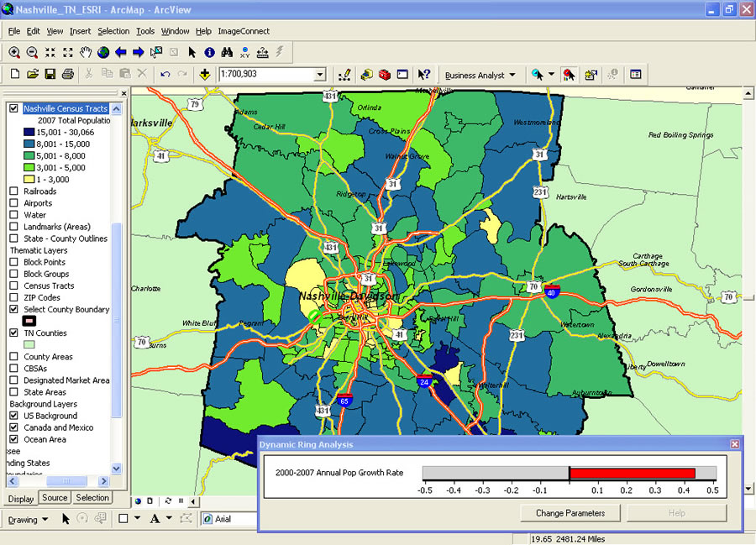The width and height of the screenshot is (756, 545).
Task: Open the Drawing dropdown menu
Action: [x=28, y=520]
